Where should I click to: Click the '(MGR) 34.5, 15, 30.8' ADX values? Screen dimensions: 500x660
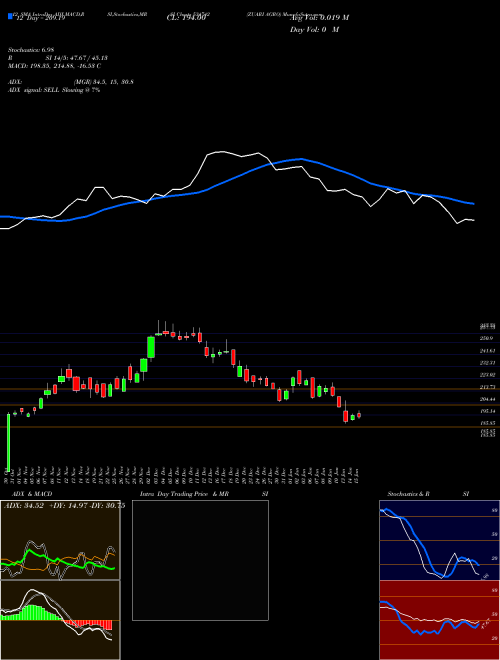click(x=104, y=82)
